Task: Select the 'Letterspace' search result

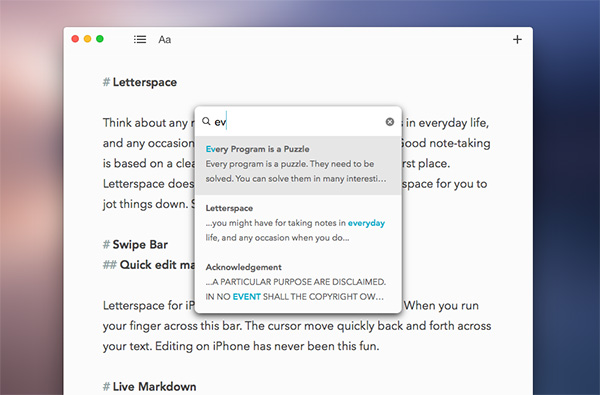Action: [x=298, y=224]
